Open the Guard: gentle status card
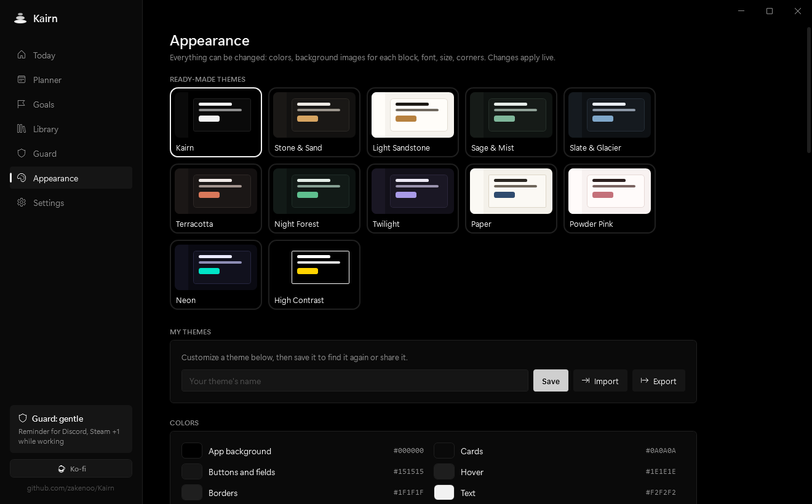Viewport: 812px width, 504px height. pyautogui.click(x=71, y=429)
